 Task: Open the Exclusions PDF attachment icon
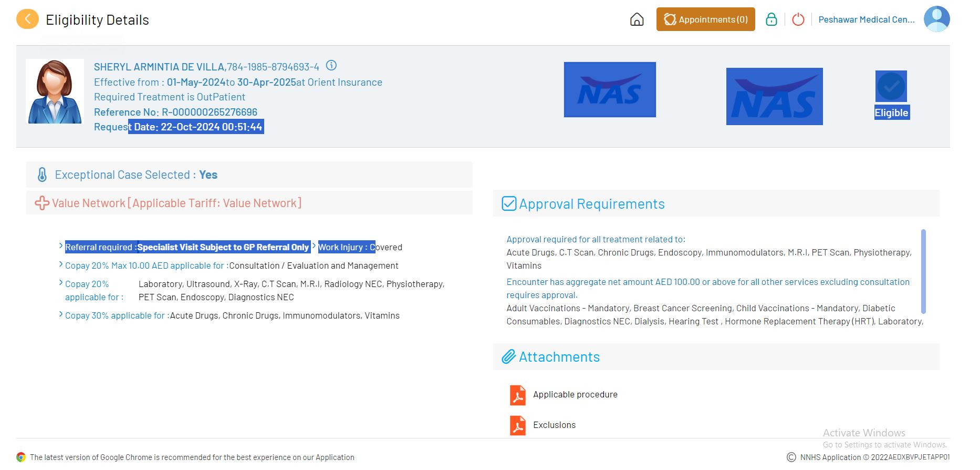517,425
